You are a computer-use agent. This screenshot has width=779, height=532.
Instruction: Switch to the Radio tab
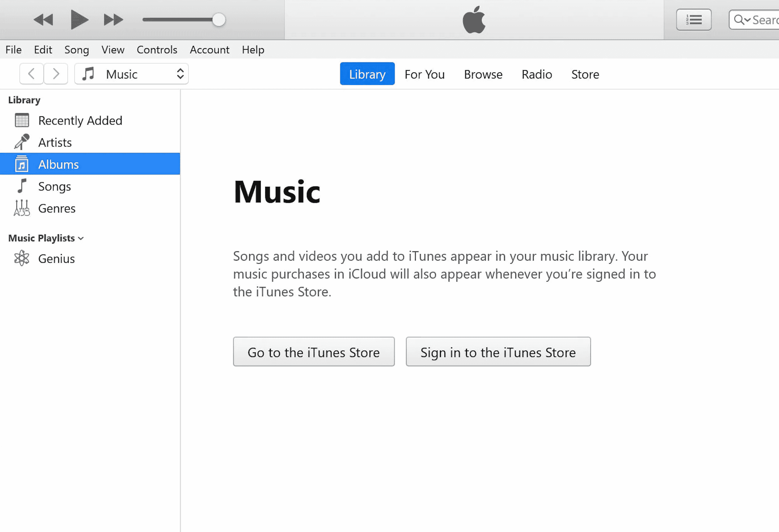(x=536, y=74)
